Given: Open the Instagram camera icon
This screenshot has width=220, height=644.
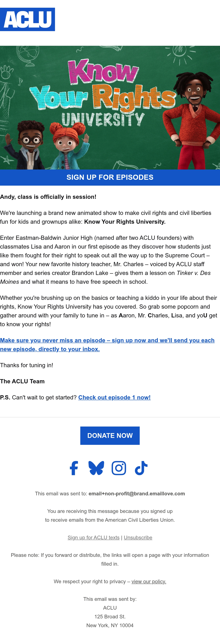Looking at the screenshot, I should pyautogui.click(x=119, y=468).
